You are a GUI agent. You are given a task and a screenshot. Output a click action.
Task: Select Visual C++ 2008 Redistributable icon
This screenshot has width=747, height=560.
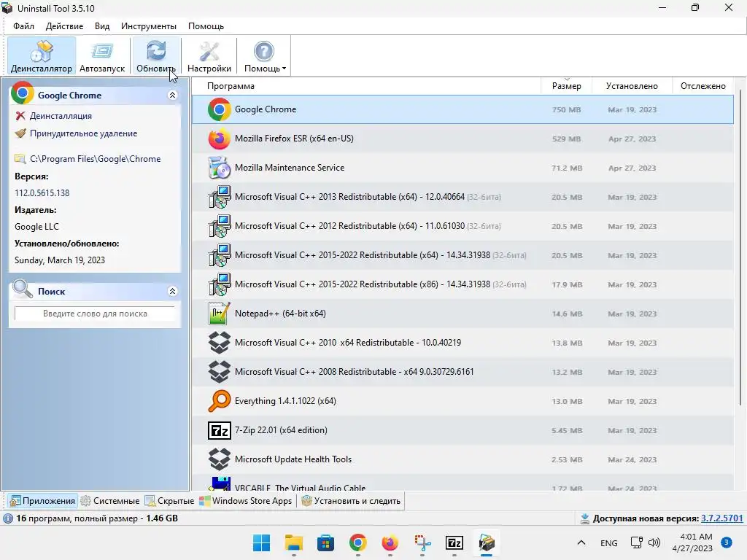[x=219, y=371]
